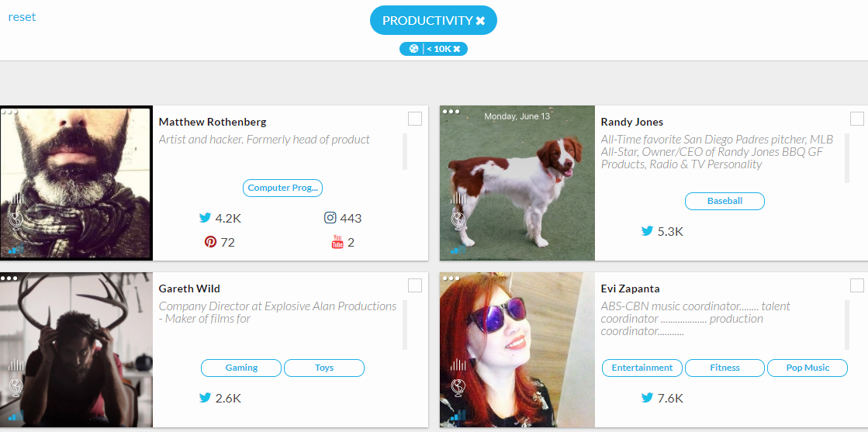This screenshot has height=432, width=868.
Task: Click Matthew Rothenberg's Twitter icon
Action: (206, 218)
